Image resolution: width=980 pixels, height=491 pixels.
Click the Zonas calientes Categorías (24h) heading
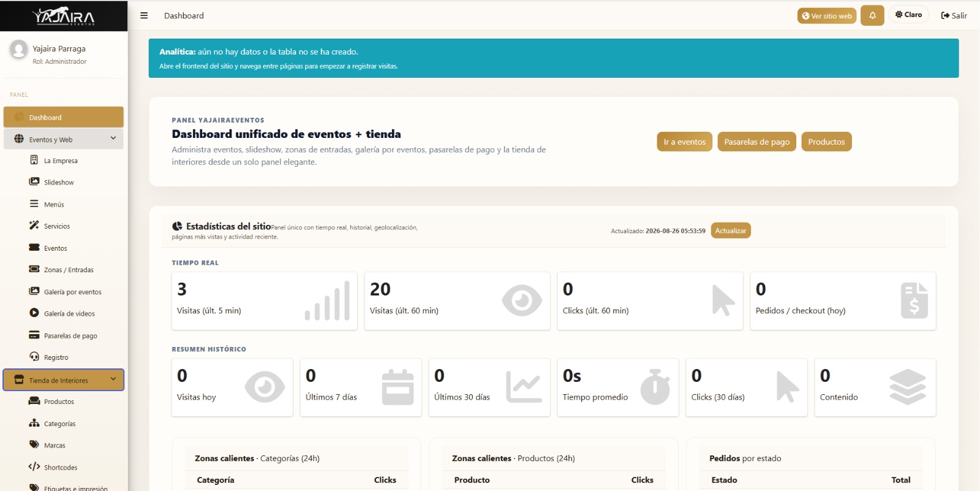(x=257, y=458)
